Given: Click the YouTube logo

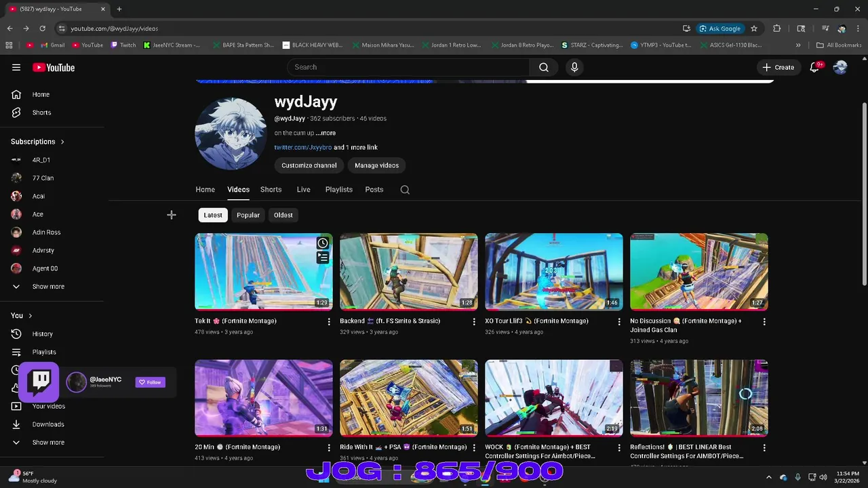Looking at the screenshot, I should click(54, 67).
